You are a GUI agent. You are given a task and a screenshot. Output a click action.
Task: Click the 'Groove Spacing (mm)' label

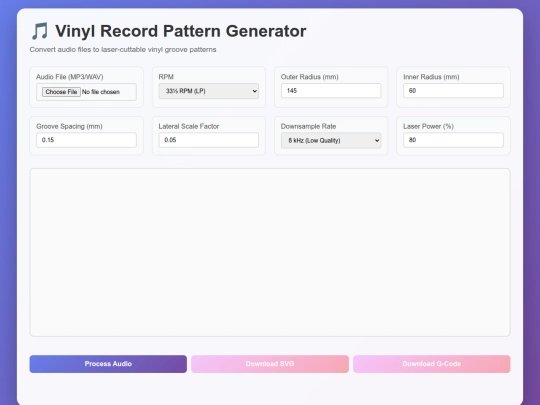[x=69, y=126]
